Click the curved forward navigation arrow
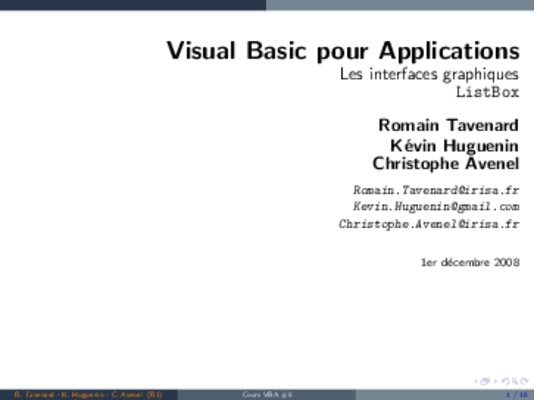The width and height of the screenshot is (534, 400). (x=524, y=381)
